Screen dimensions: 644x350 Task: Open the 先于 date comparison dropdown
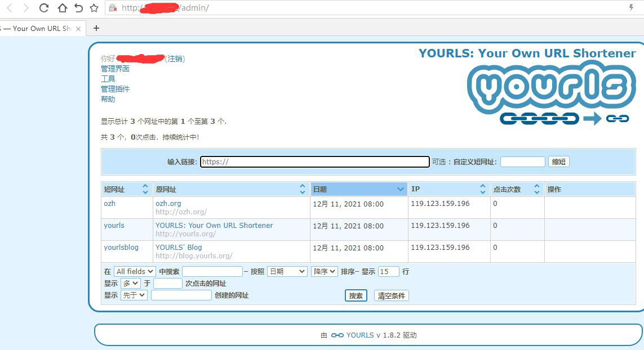point(134,295)
